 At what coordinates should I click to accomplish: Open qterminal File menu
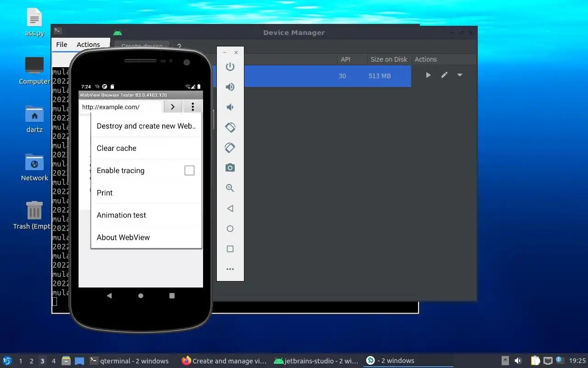point(62,45)
